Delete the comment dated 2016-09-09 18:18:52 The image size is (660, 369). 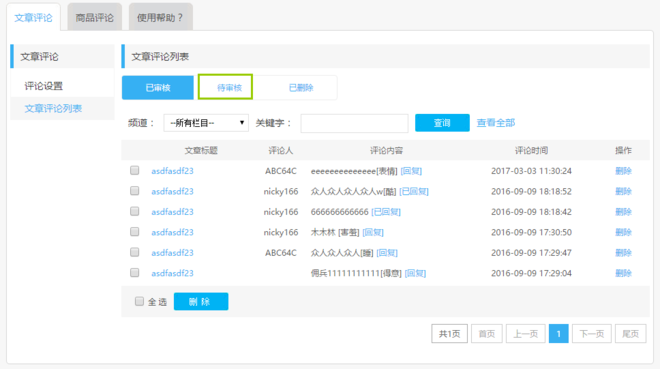pos(623,191)
